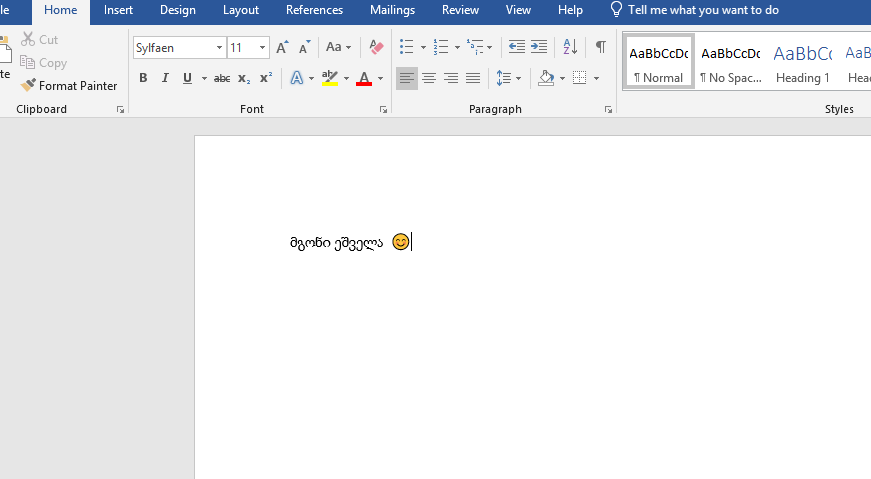Click the Strikethrough text icon
The image size is (871, 479).
pos(222,78)
